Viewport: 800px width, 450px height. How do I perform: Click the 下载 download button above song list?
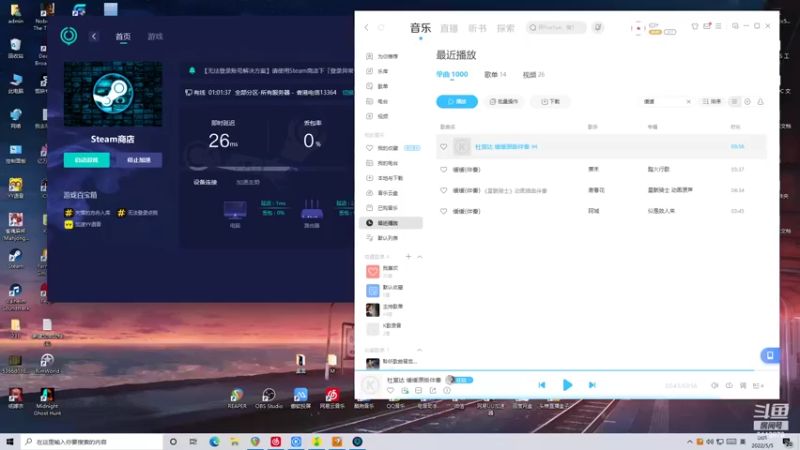coord(550,102)
